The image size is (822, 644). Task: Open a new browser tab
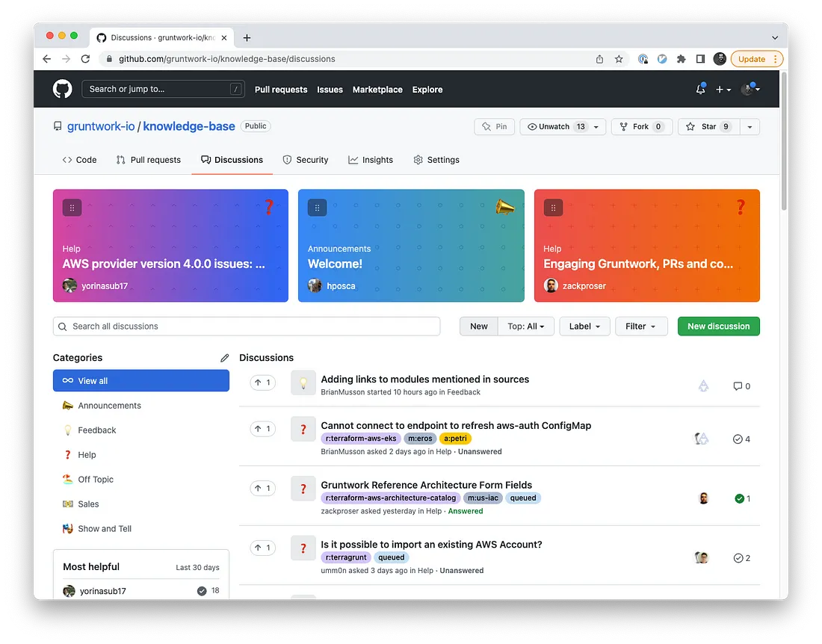click(247, 37)
